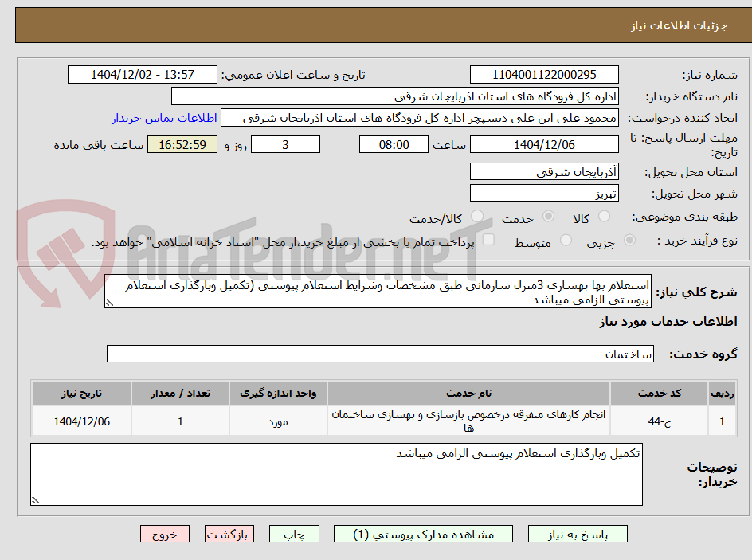Image resolution: width=752 pixels, height=560 pixels.
Task: Click the بازگشت back button
Action: coord(229,534)
